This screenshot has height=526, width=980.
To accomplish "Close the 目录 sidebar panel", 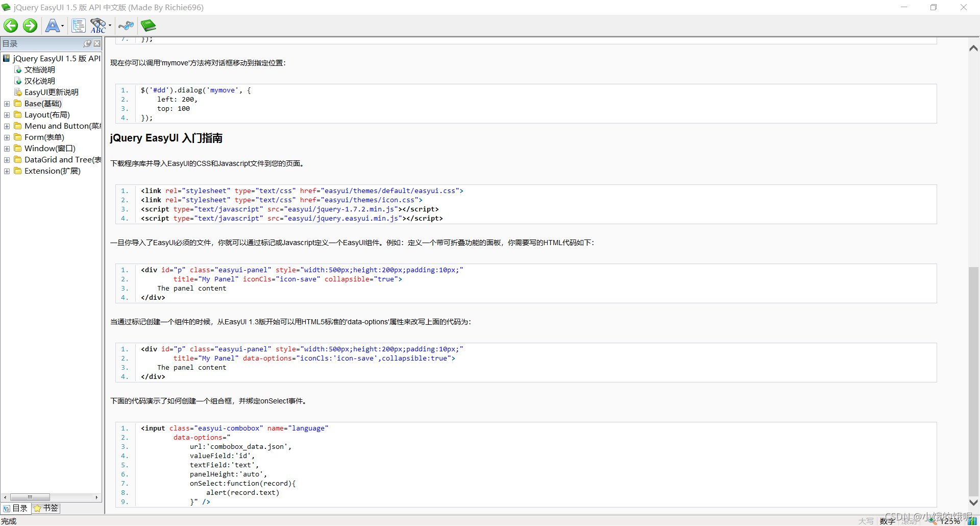I will (x=97, y=44).
